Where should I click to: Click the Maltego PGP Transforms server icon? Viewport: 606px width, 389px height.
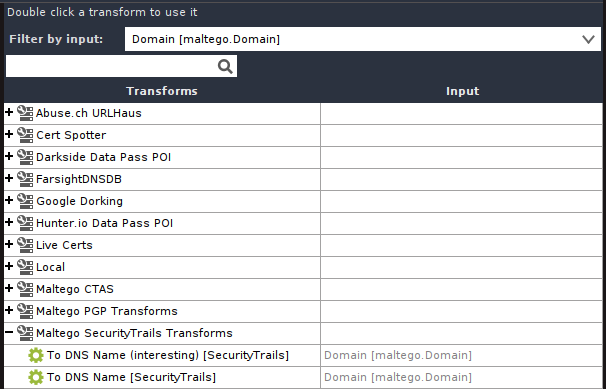tap(25, 311)
